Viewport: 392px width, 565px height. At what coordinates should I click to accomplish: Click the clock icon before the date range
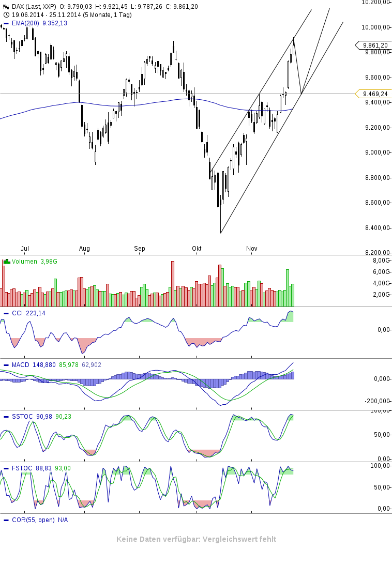tap(6, 15)
